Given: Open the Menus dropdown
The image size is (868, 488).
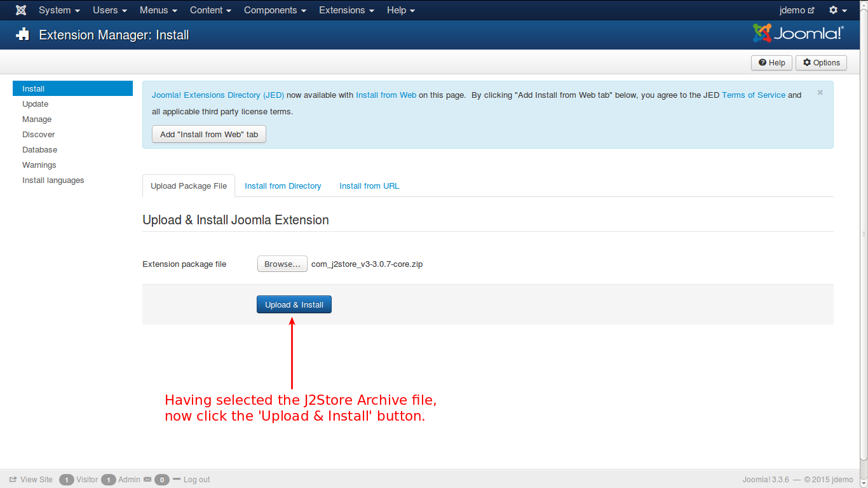Looking at the screenshot, I should coord(158,10).
